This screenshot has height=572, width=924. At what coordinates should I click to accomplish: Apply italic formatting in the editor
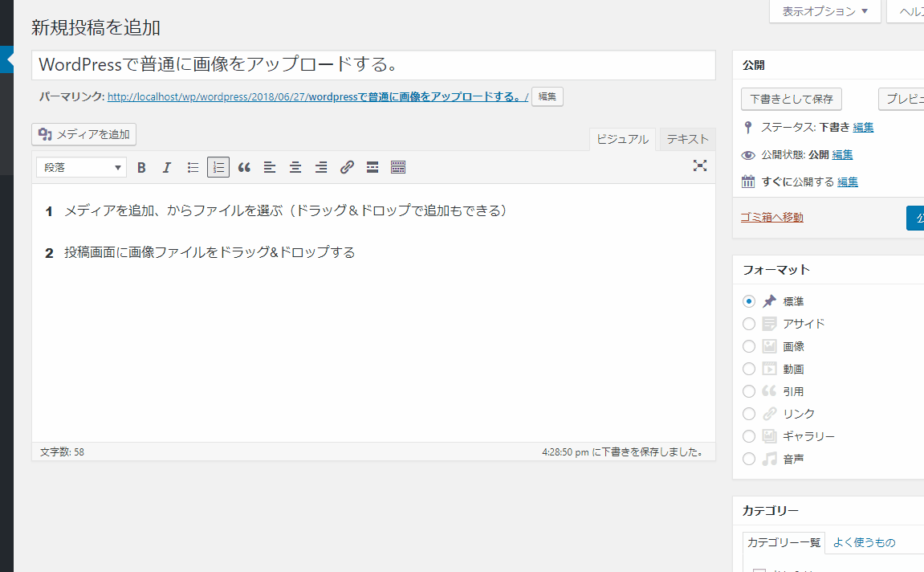[167, 167]
